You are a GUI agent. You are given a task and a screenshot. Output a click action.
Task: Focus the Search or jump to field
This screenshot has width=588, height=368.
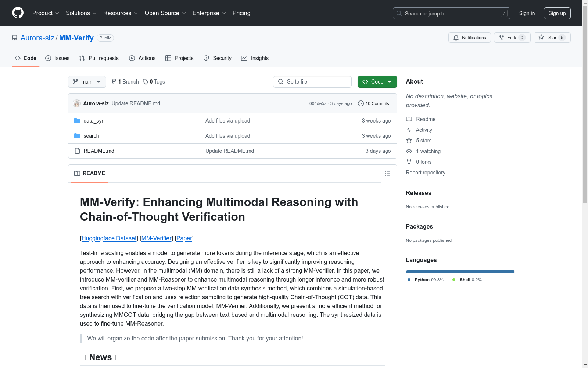[452, 13]
